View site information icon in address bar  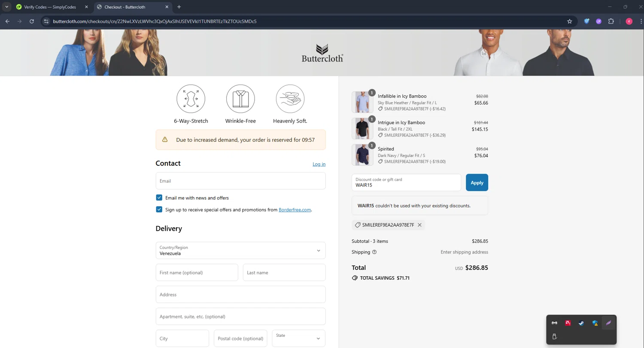pos(46,21)
